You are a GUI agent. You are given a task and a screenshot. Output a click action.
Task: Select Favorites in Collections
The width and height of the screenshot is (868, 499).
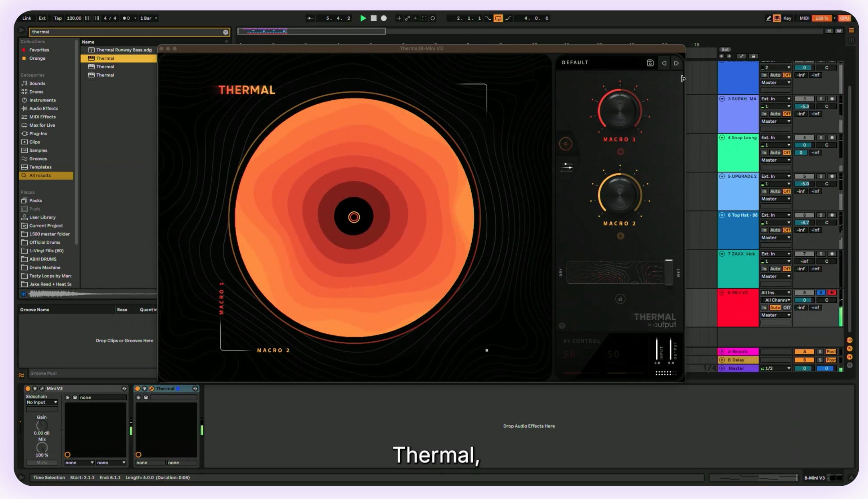coord(39,50)
